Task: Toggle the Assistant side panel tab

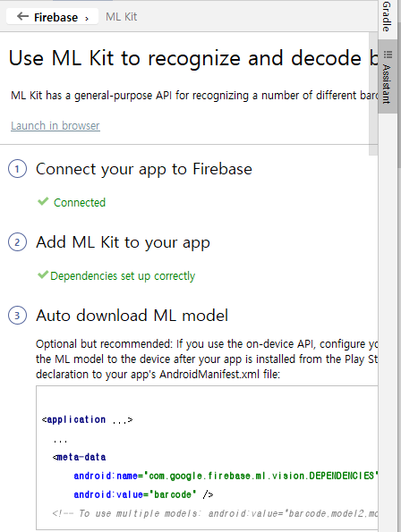Action: (x=387, y=77)
